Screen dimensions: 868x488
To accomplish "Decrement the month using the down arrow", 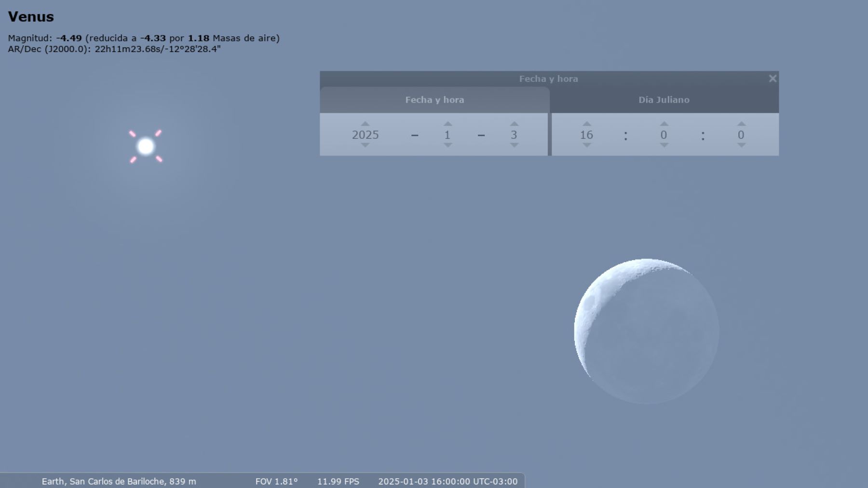I will [448, 145].
